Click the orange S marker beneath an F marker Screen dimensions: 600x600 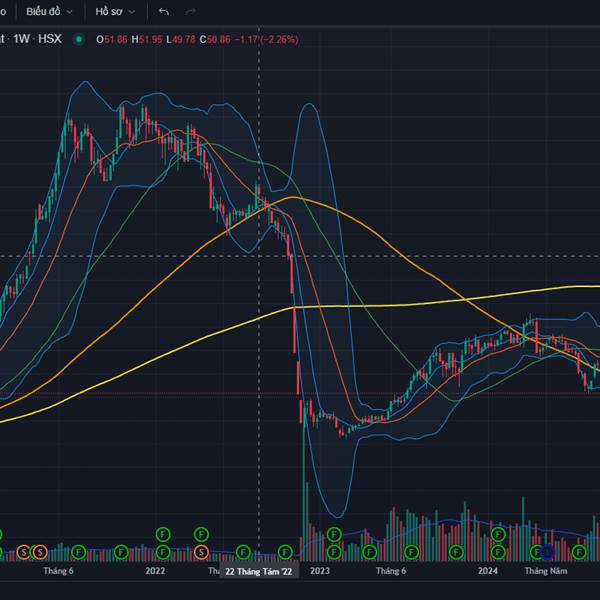[201, 552]
